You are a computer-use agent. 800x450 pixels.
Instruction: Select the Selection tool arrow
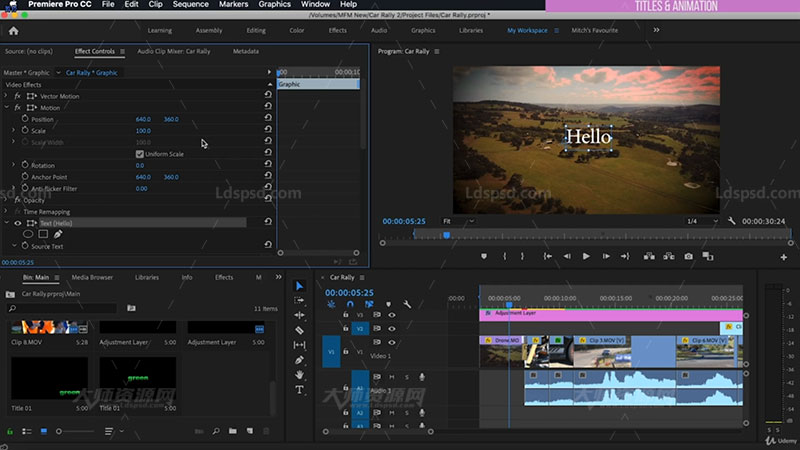pos(299,286)
